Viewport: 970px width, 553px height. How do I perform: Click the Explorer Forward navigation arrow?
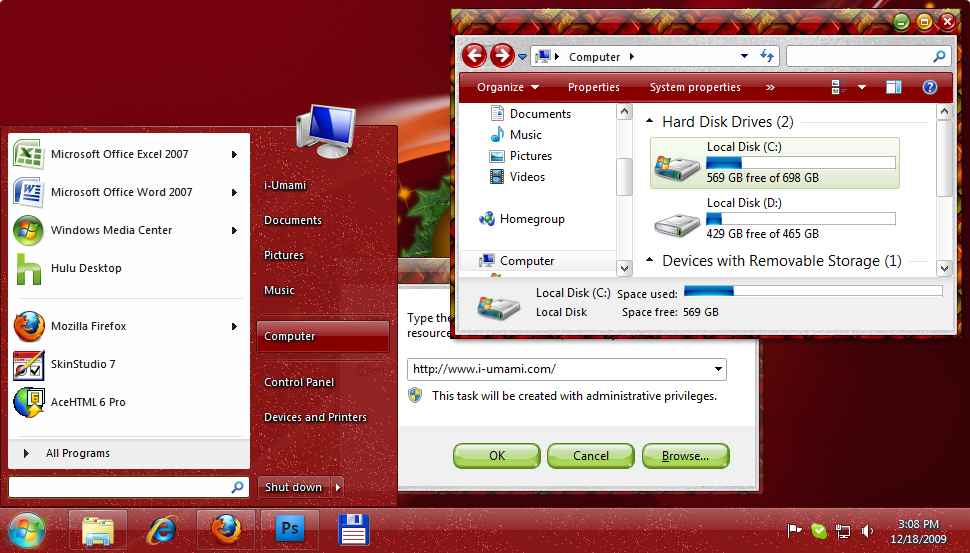pyautogui.click(x=502, y=56)
